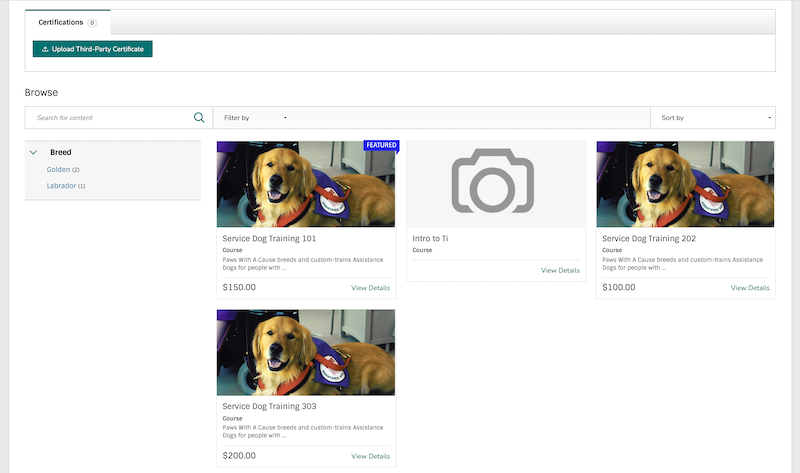Click Upload Third-Party Certificate button
The width and height of the screenshot is (800, 473).
[x=92, y=49]
